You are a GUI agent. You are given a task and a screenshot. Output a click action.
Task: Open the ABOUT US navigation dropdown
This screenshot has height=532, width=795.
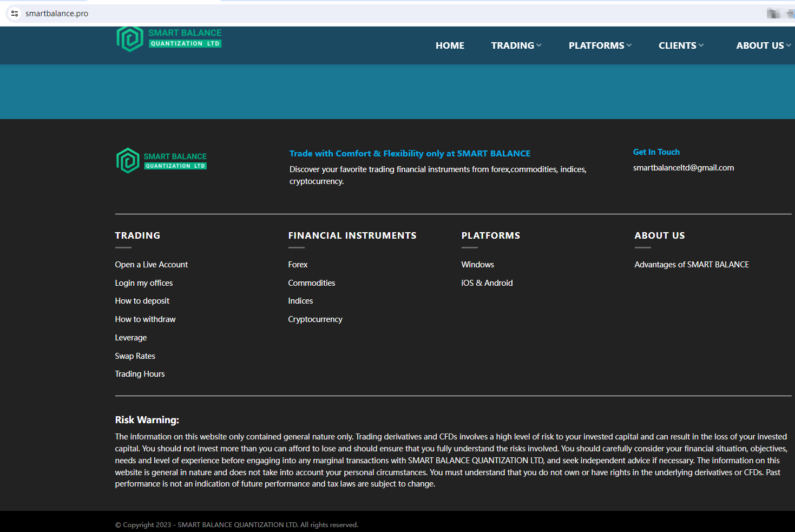[x=763, y=45]
